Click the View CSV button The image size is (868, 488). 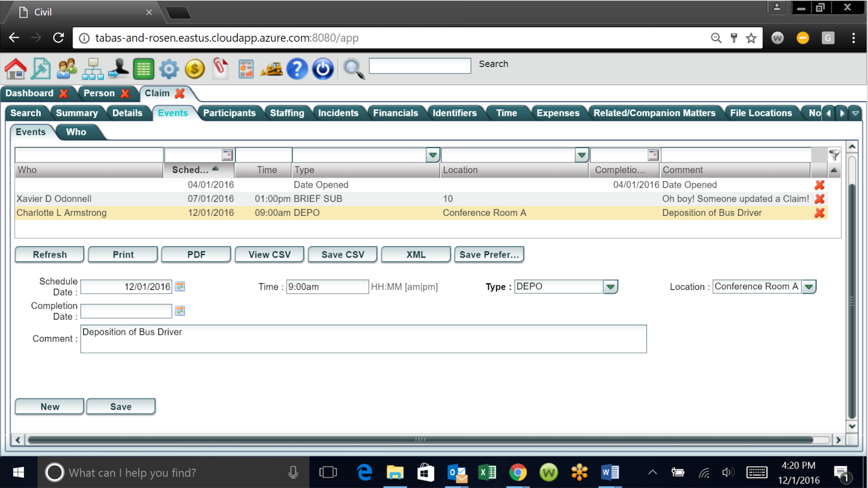(269, 254)
